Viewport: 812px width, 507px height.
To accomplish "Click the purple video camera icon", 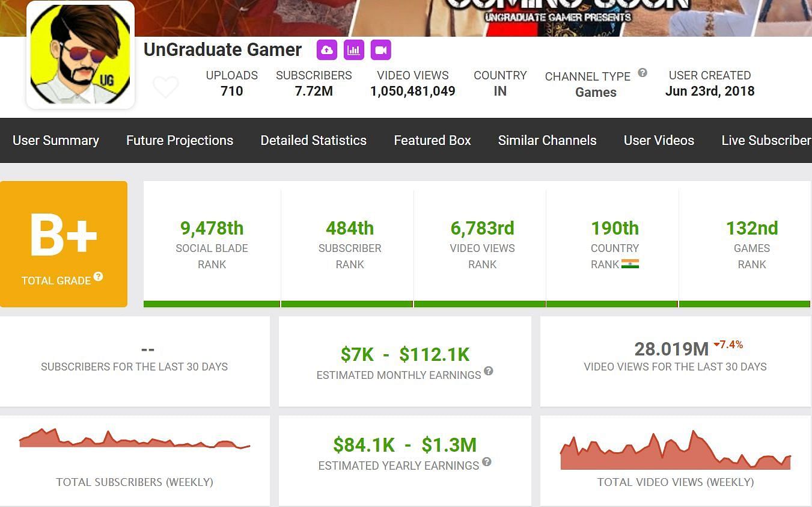I will click(x=381, y=50).
